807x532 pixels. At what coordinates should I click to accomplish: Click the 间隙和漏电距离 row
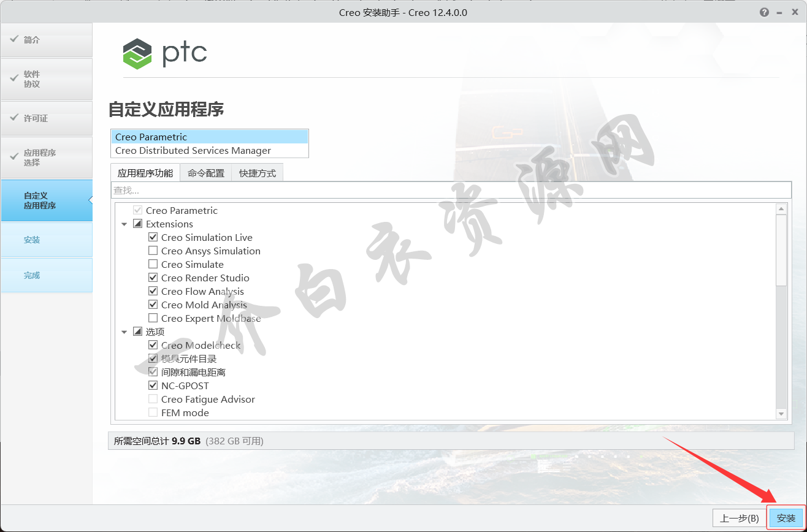tap(186, 372)
